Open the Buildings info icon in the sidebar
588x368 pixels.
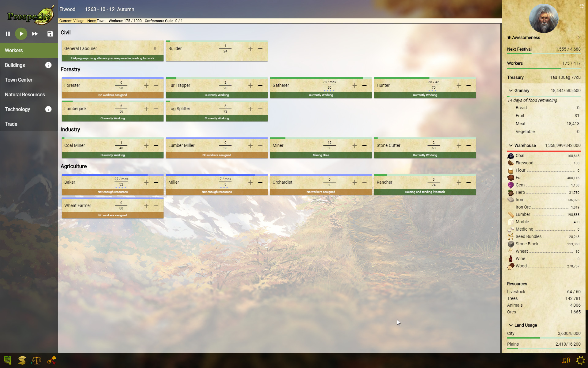[x=48, y=65]
